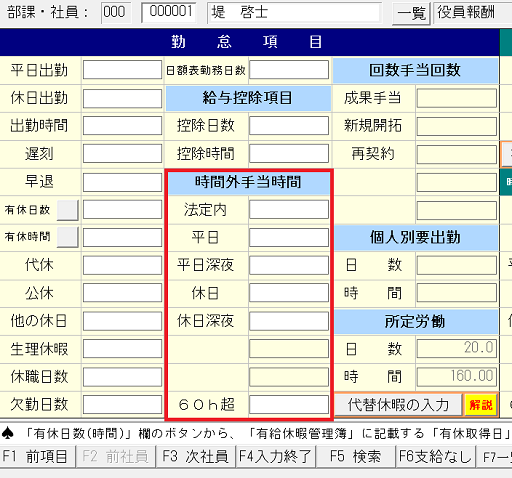Click F6支給なし function key
The image size is (512, 478).
435,456
